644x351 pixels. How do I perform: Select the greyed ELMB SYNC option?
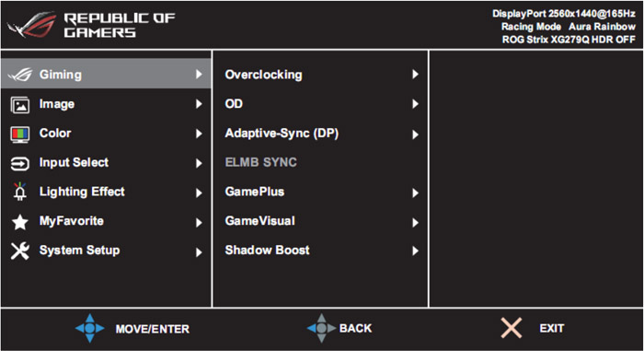(320, 162)
